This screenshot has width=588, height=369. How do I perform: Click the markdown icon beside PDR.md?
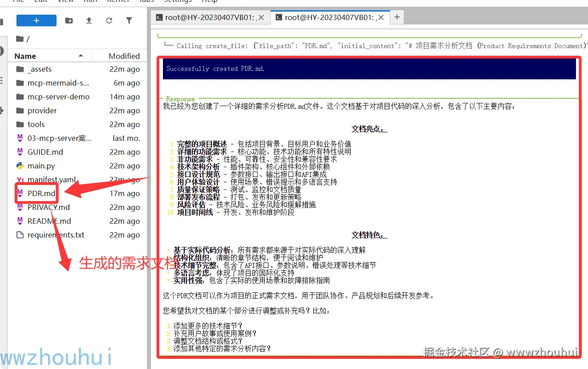coord(20,193)
